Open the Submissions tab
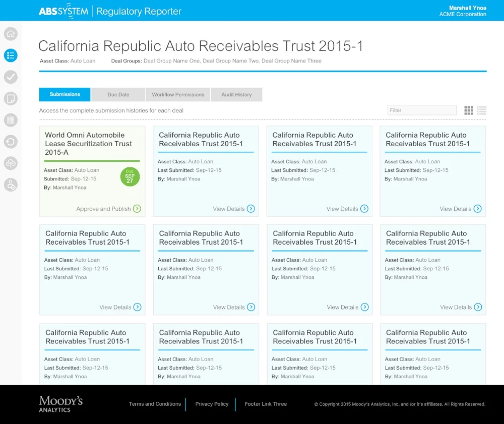504x424 pixels. pyautogui.click(x=65, y=94)
